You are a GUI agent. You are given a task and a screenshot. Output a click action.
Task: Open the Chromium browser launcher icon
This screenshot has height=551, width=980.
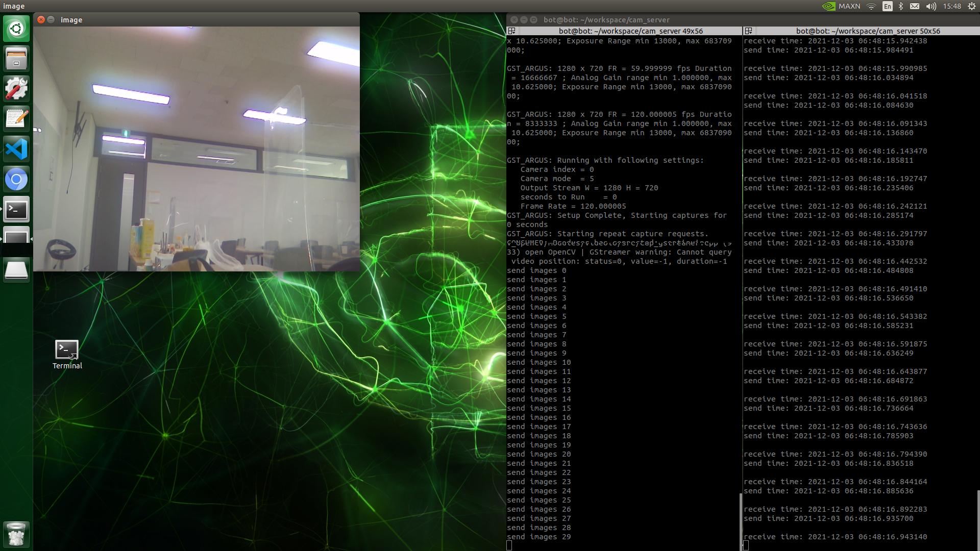click(x=16, y=179)
